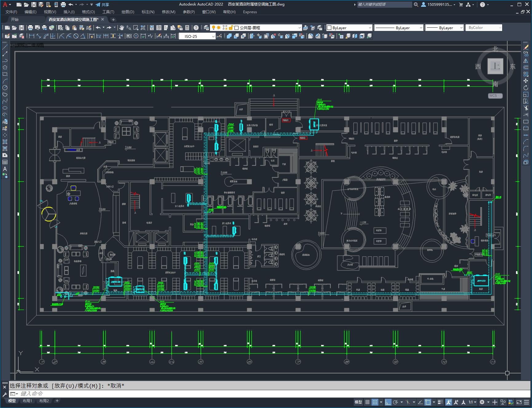Open the ByLayer color dropdown
This screenshot has width=532, height=408.
[349, 28]
